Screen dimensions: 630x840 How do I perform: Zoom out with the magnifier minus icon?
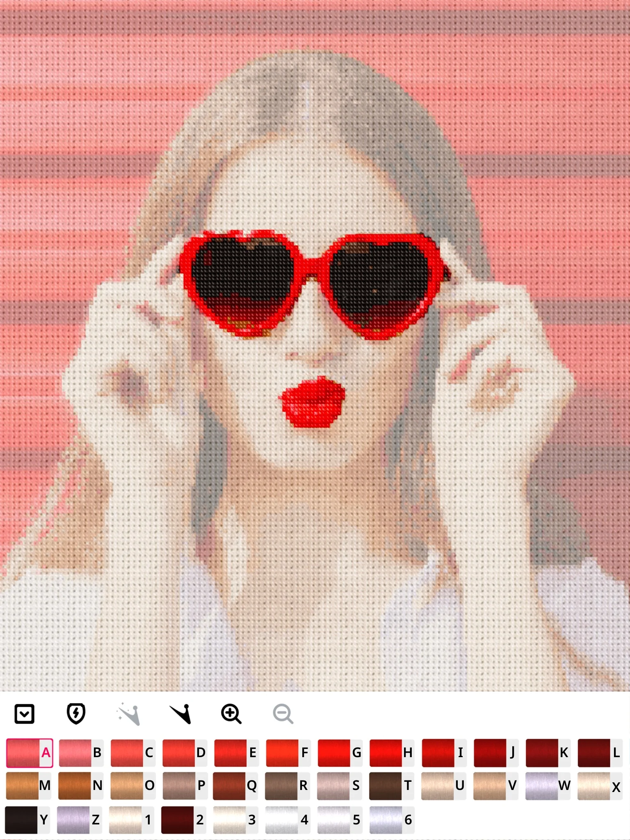[x=283, y=714]
